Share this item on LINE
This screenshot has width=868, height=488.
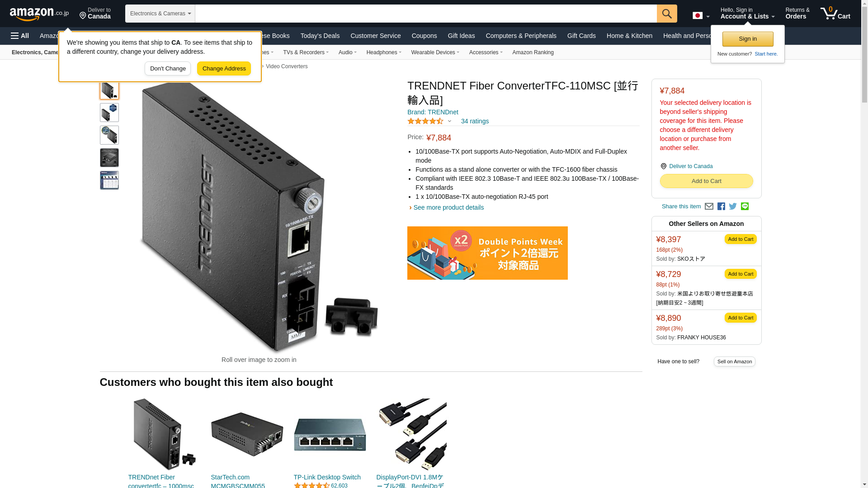745,206
